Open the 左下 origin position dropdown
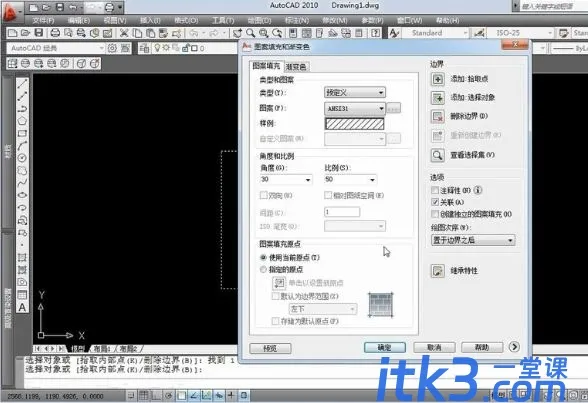Viewport: 588px width, 403px height. [322, 309]
